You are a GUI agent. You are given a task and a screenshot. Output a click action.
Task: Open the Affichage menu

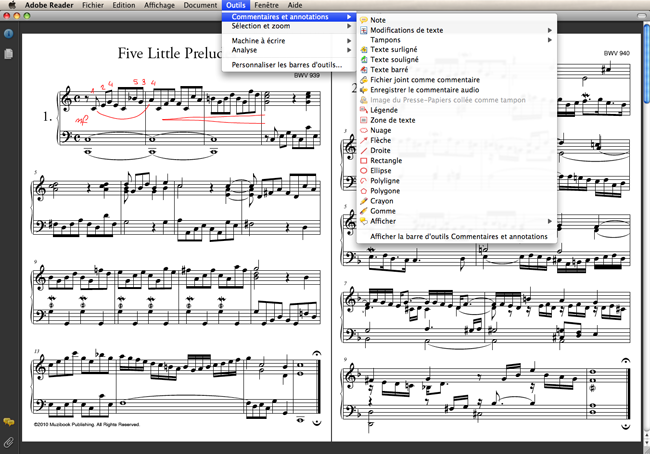[x=159, y=5]
